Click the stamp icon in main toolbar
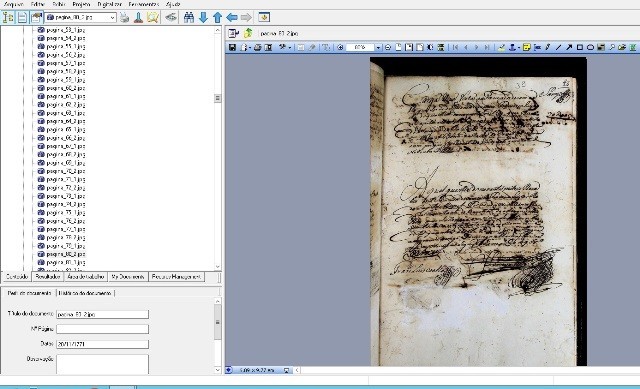The height and width of the screenshot is (389, 640). pyautogui.click(x=138, y=18)
